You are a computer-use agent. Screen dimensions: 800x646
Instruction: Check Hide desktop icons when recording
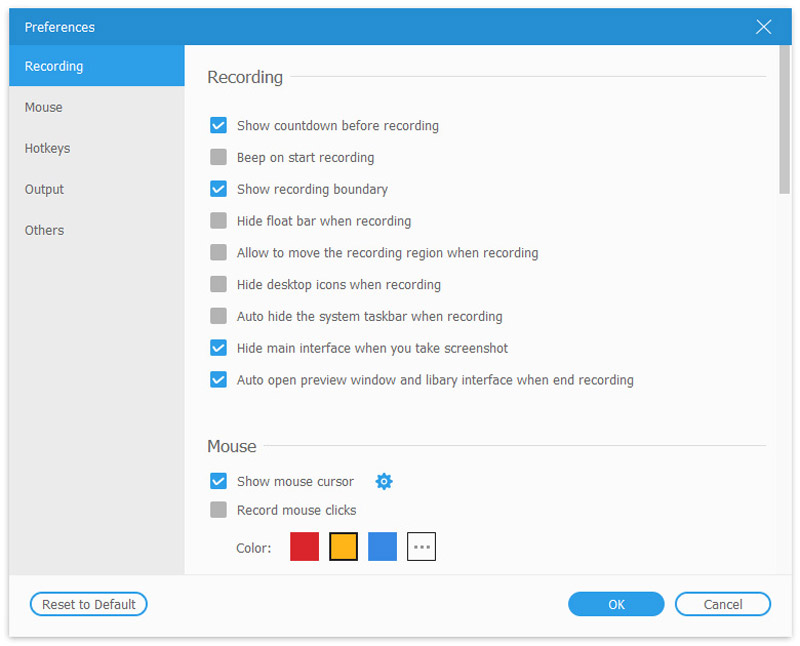tap(218, 285)
